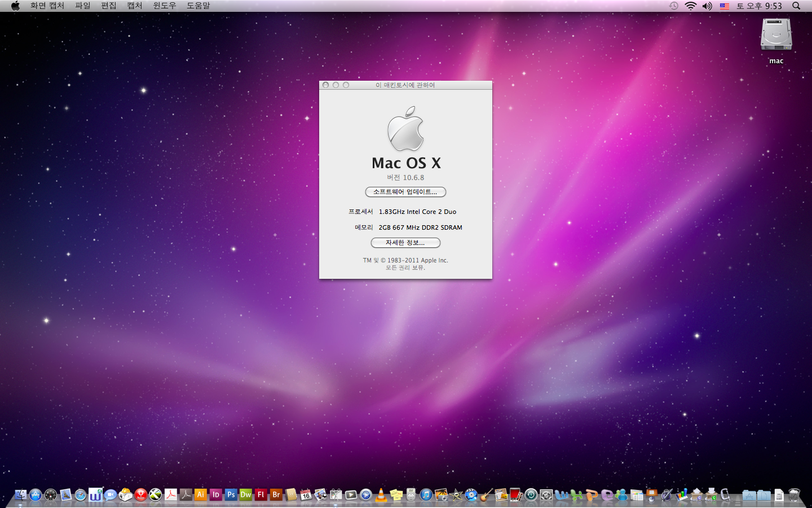Open Dreamweaver in the dock
This screenshot has width=812, height=508.
246,495
